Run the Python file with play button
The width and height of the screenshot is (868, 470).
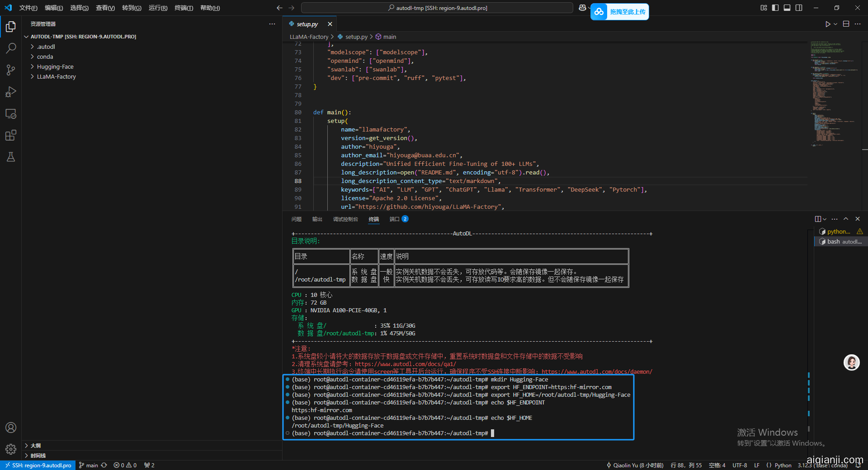coord(828,24)
